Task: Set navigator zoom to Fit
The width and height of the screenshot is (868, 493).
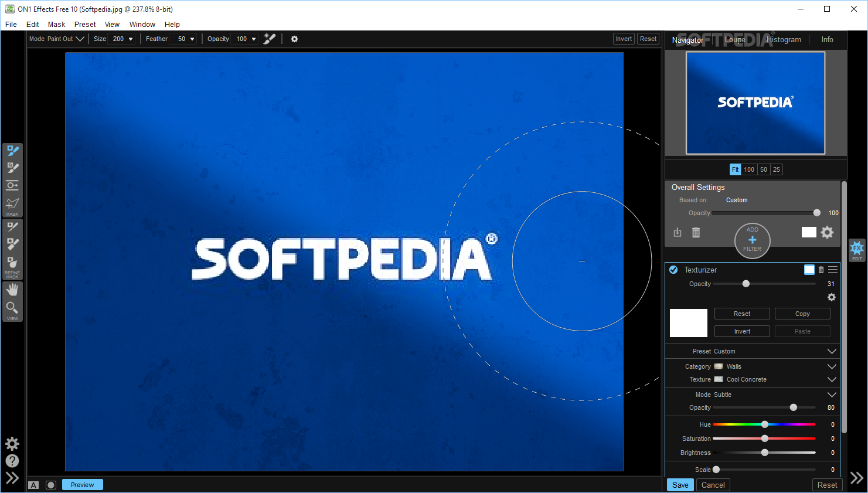Action: point(736,169)
